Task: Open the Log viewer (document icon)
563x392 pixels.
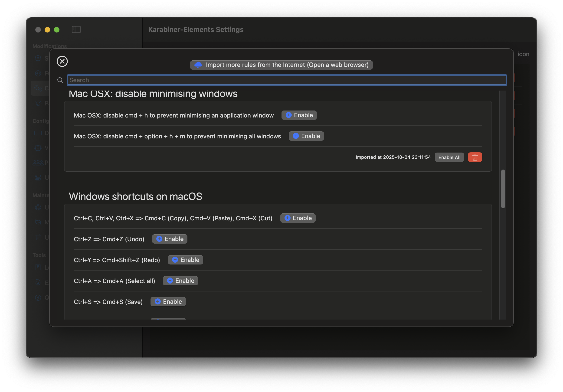Action: pos(38,268)
